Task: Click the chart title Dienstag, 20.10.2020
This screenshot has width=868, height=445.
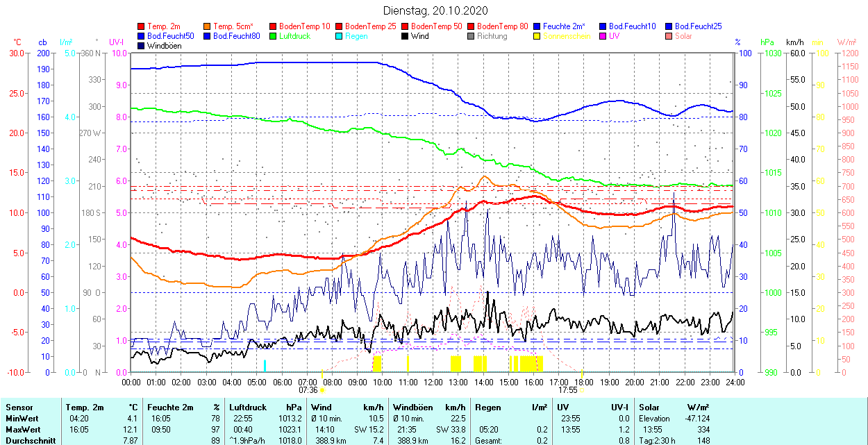Action: click(435, 10)
